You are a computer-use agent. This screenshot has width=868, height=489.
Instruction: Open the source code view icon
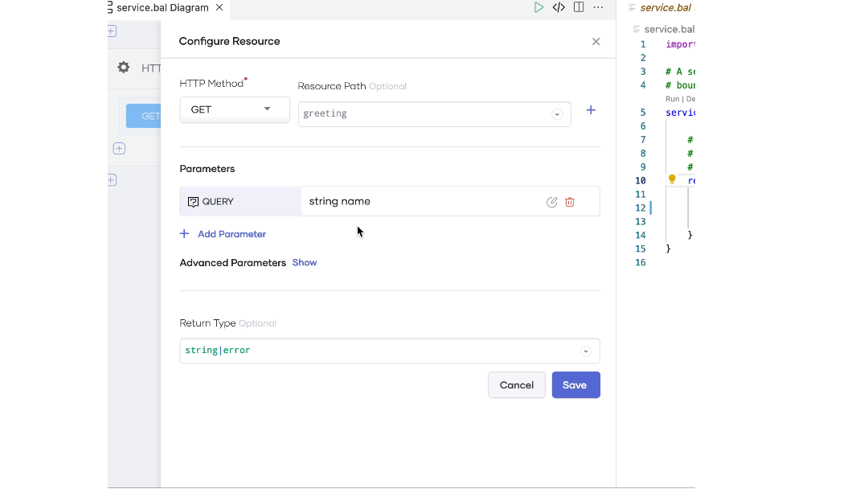click(559, 7)
